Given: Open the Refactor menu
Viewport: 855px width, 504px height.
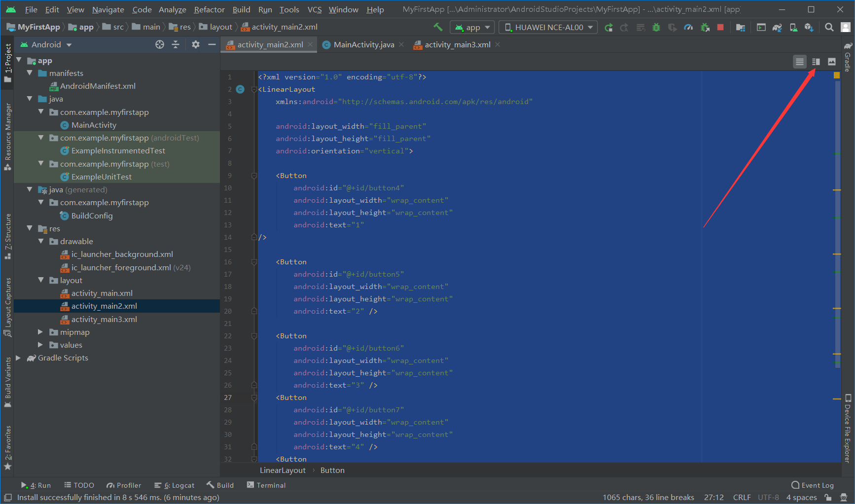Looking at the screenshot, I should coord(209,9).
